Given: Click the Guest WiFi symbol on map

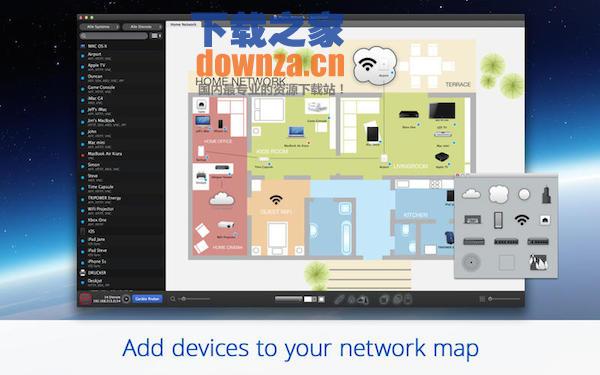Looking at the screenshot, I should point(276,200).
